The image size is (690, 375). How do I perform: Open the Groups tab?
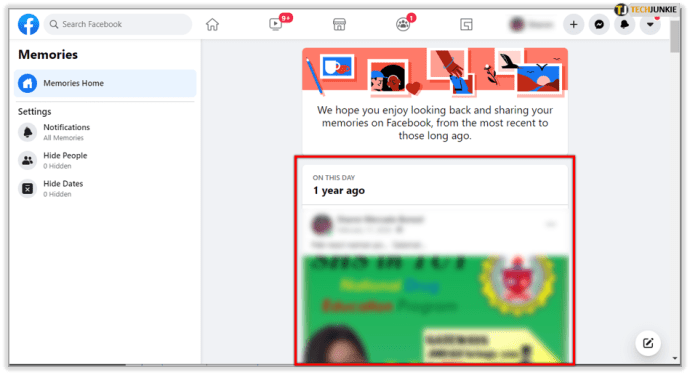[x=403, y=24]
